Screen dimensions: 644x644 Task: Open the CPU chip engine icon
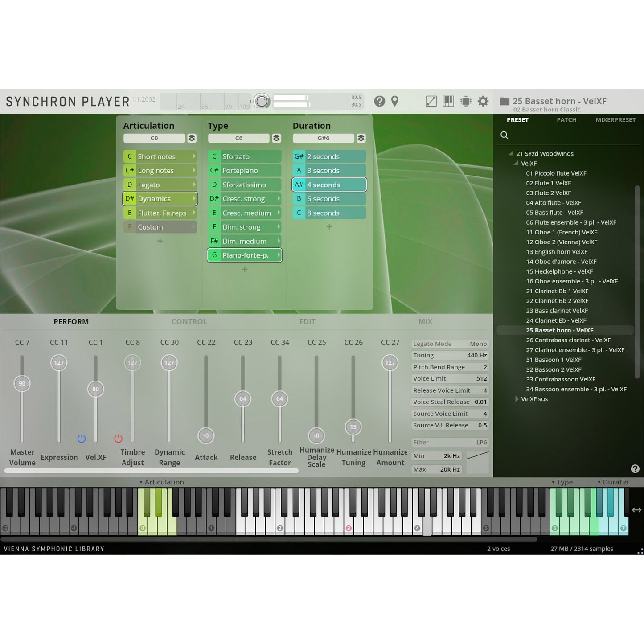[x=466, y=102]
